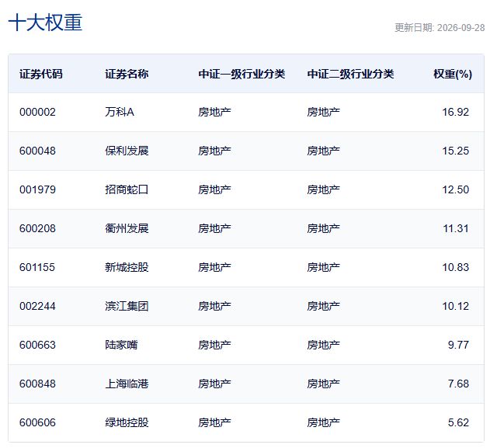Select the 保利发展 security name
490x448 pixels.
[x=127, y=151]
